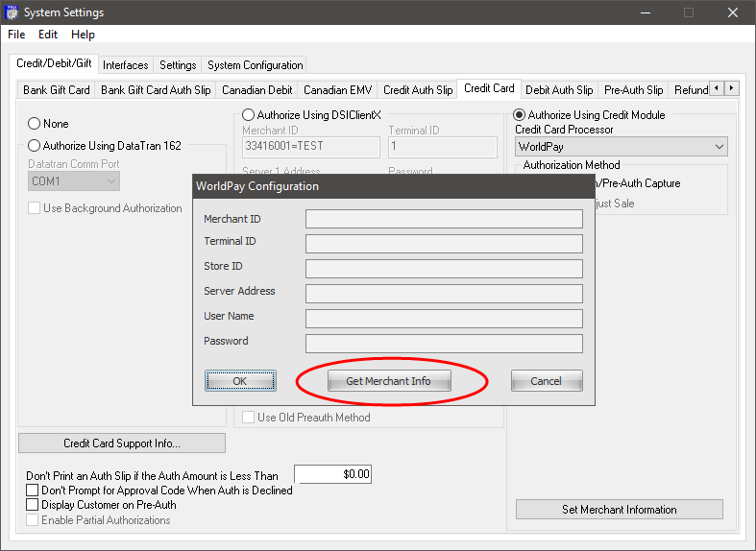756x551 pixels.
Task: Open the Canadian EMV tab
Action: [337, 90]
